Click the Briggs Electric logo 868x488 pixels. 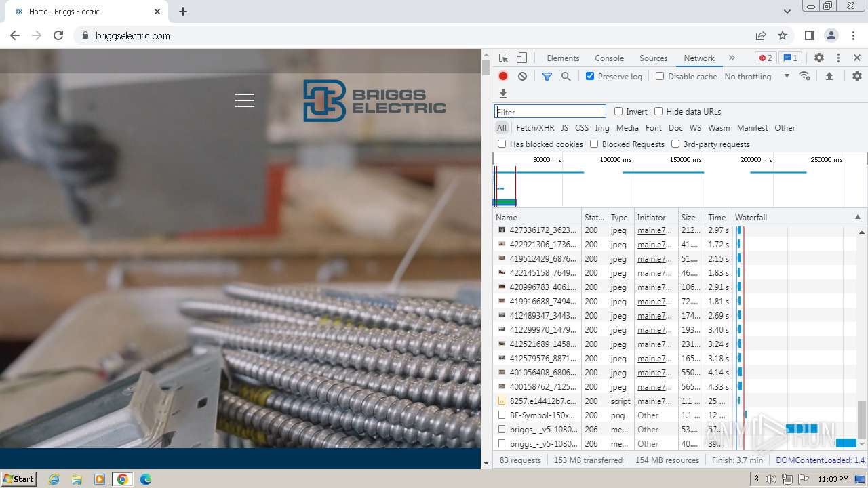tap(374, 101)
